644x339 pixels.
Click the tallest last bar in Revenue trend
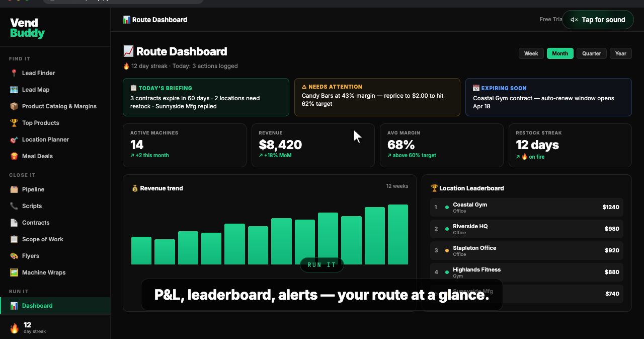[x=398, y=234]
